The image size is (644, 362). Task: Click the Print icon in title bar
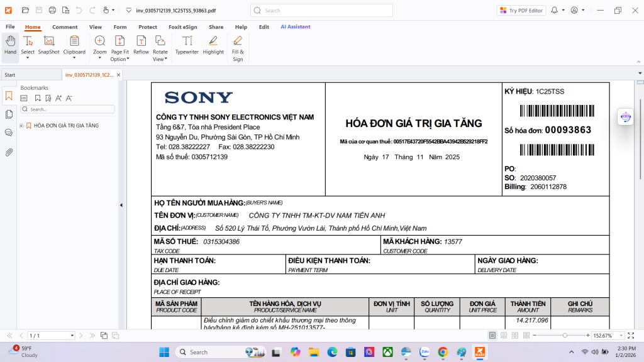[52, 10]
